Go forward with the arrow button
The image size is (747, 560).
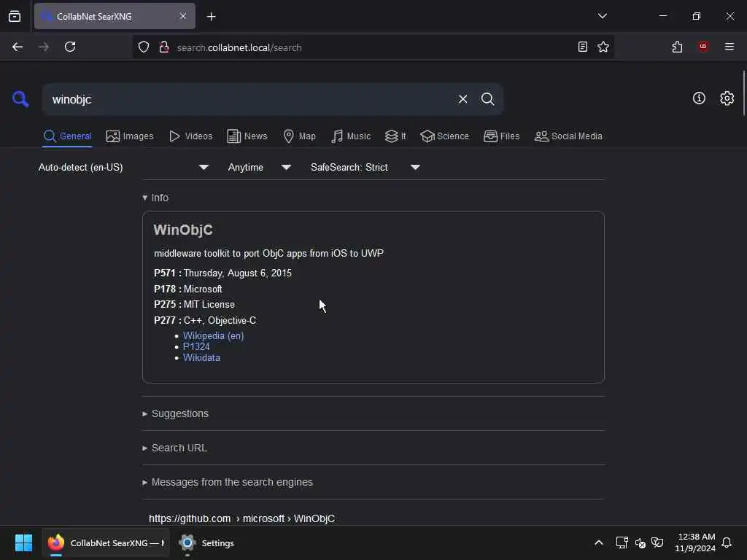tap(43, 47)
